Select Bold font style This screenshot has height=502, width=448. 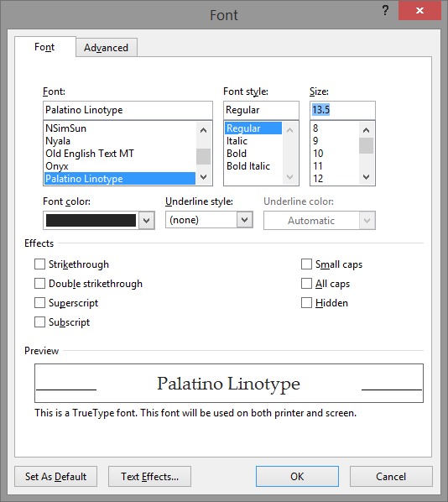tap(253, 154)
